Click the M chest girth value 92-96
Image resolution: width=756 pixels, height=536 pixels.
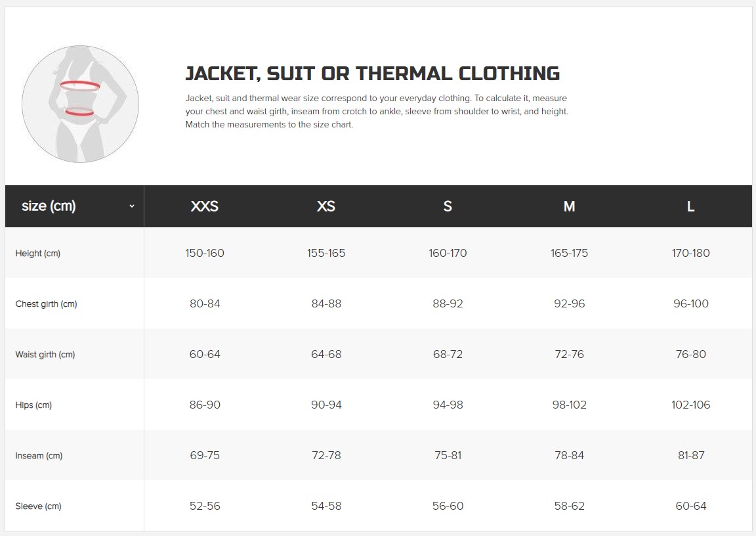pos(570,304)
